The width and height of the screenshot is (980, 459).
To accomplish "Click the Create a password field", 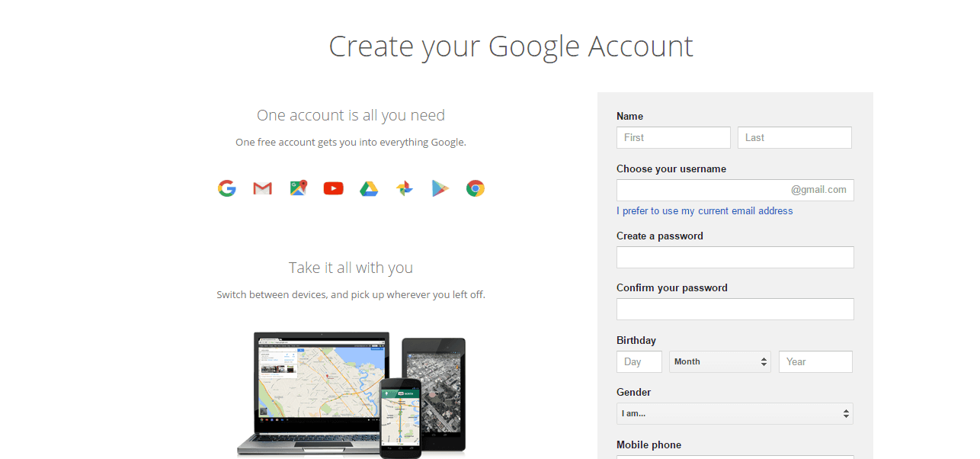I will click(x=735, y=257).
